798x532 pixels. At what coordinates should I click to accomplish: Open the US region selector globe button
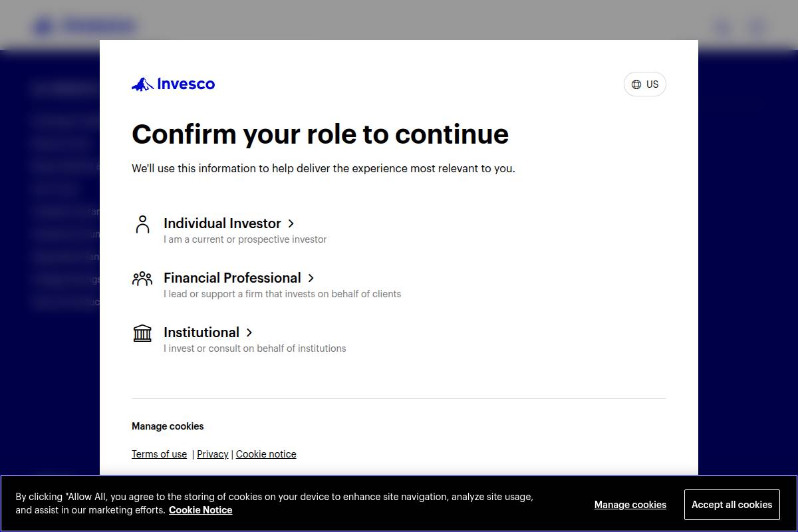(x=644, y=84)
